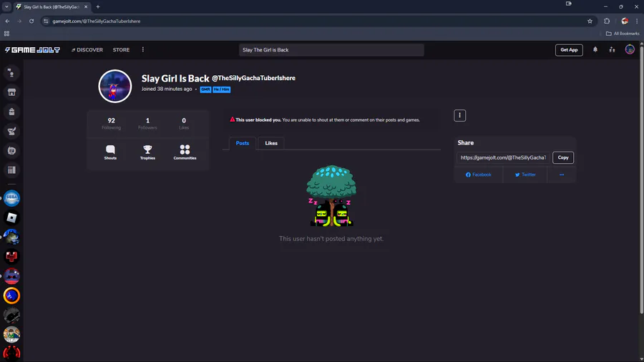Screen dimensions: 644x362
Task: Click the share URL text field
Action: click(504, 157)
